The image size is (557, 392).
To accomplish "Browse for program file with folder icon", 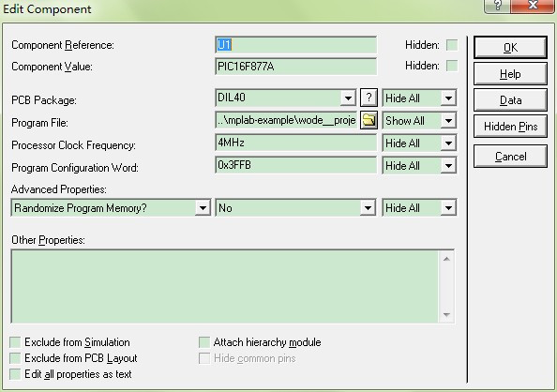I will coord(369,120).
